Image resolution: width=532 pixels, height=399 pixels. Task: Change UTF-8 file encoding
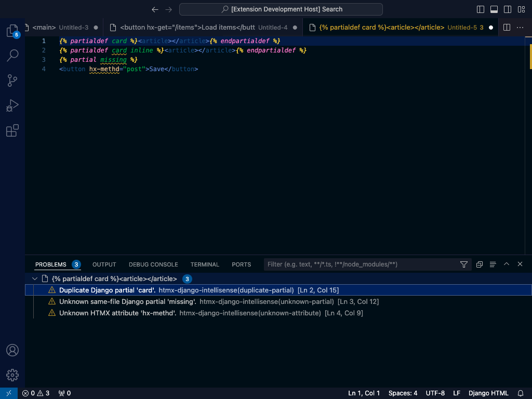pyautogui.click(x=435, y=393)
